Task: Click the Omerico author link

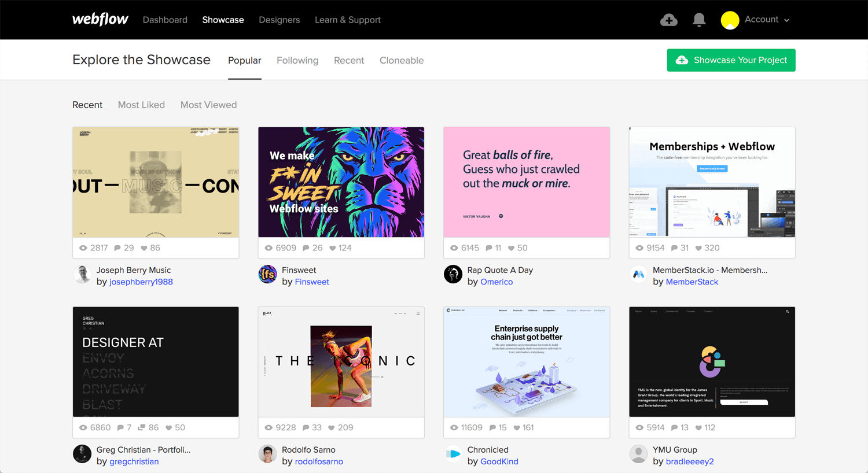Action: [496, 282]
